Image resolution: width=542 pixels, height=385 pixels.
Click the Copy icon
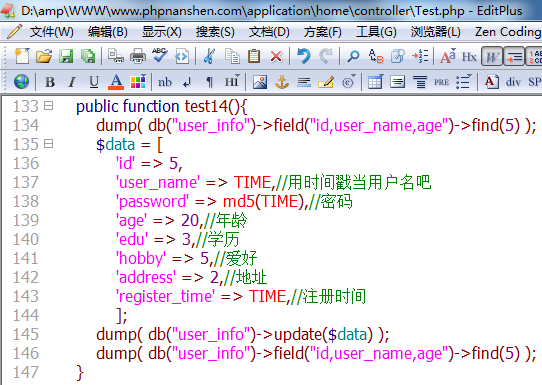(x=232, y=56)
